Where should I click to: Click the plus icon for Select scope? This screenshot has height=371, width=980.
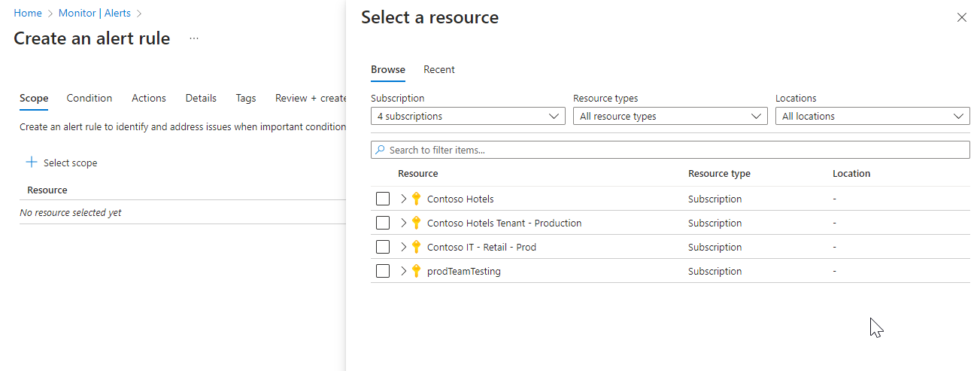coord(32,163)
